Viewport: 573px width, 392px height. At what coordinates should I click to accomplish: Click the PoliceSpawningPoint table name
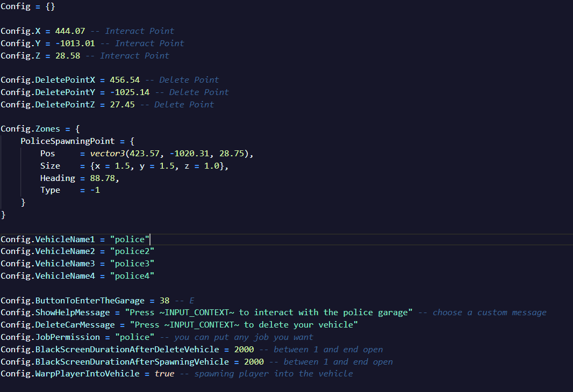(67, 141)
